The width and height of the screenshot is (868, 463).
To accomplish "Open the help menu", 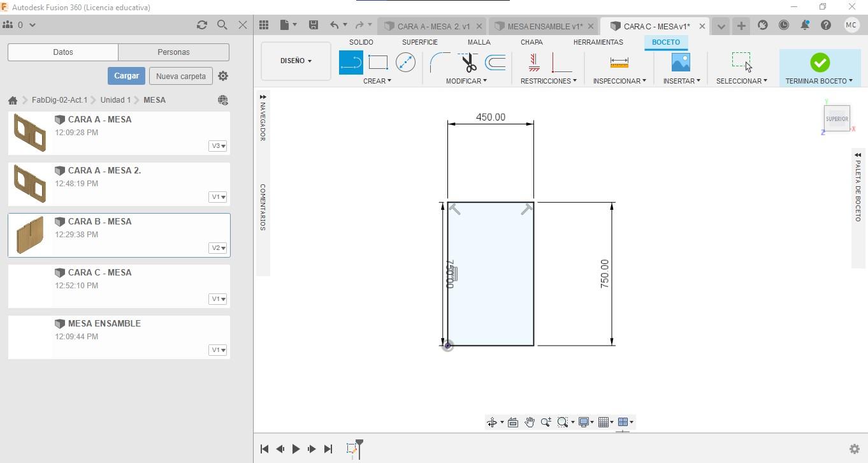I will click(826, 26).
